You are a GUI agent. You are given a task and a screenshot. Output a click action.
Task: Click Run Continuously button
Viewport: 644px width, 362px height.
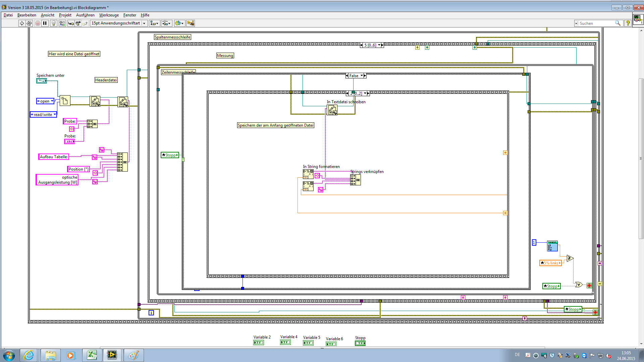point(29,23)
